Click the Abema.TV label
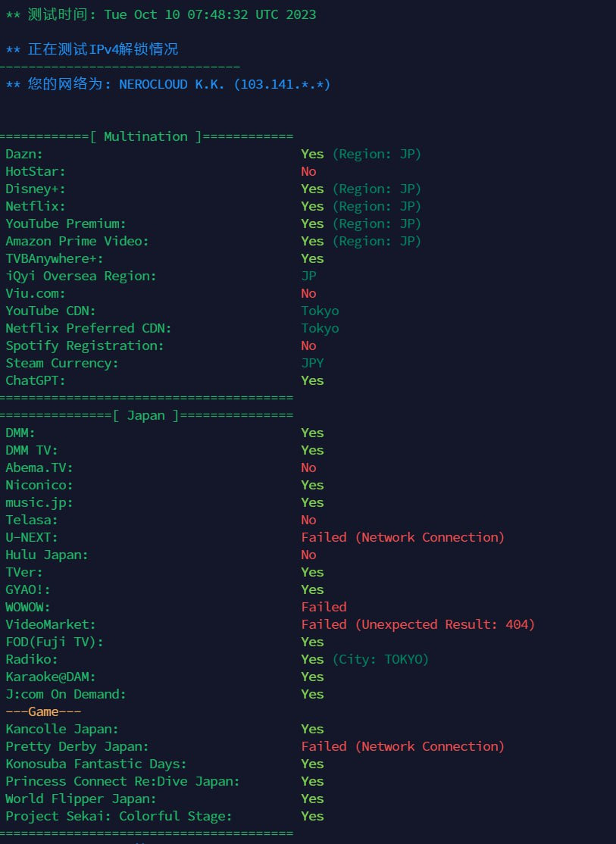Image resolution: width=616 pixels, height=844 pixels. (39, 467)
